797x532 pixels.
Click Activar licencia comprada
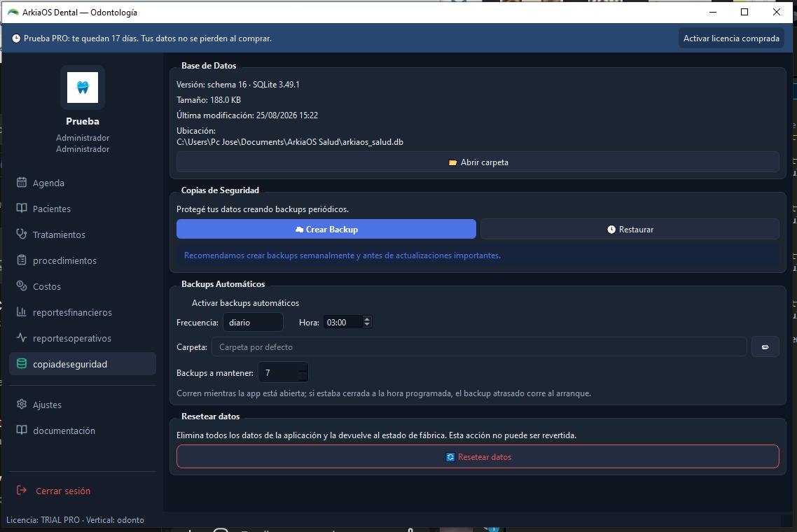click(731, 38)
